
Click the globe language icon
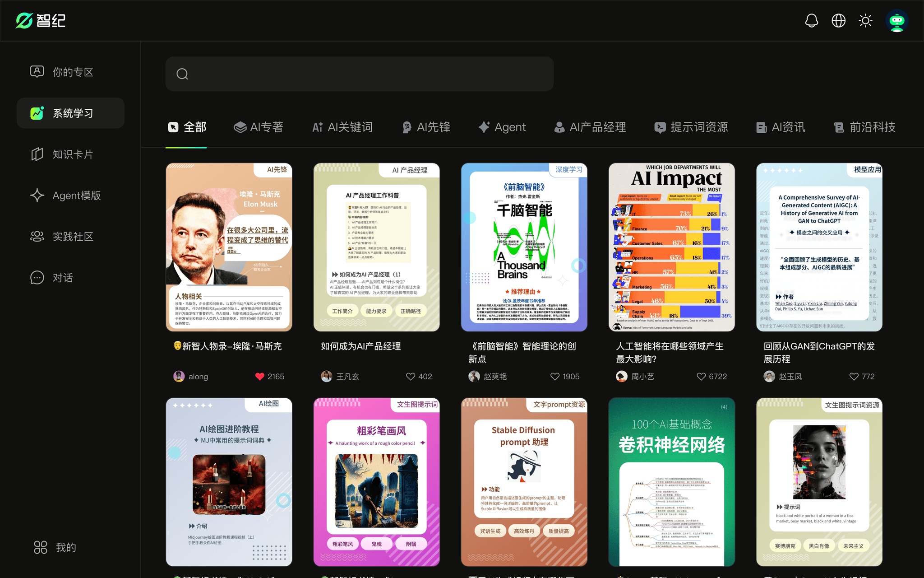(838, 21)
